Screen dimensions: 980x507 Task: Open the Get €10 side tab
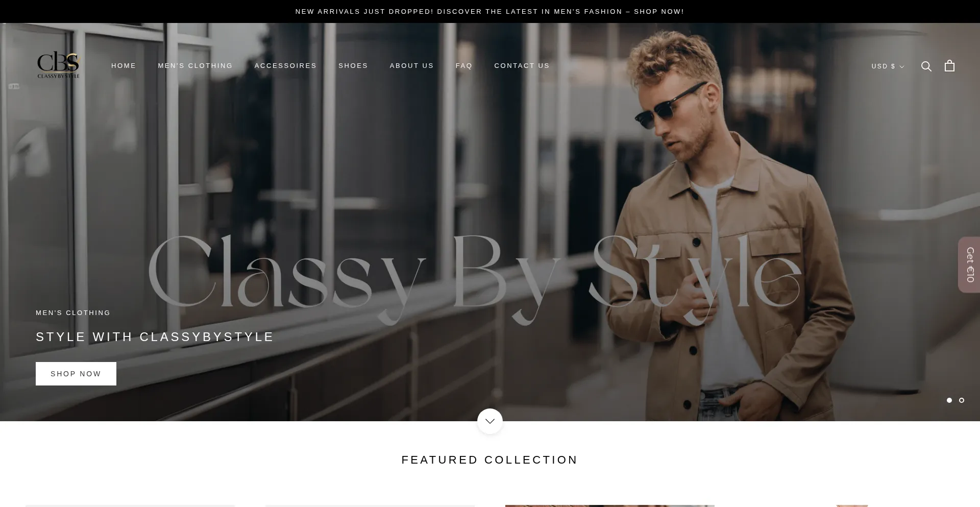[x=969, y=264]
